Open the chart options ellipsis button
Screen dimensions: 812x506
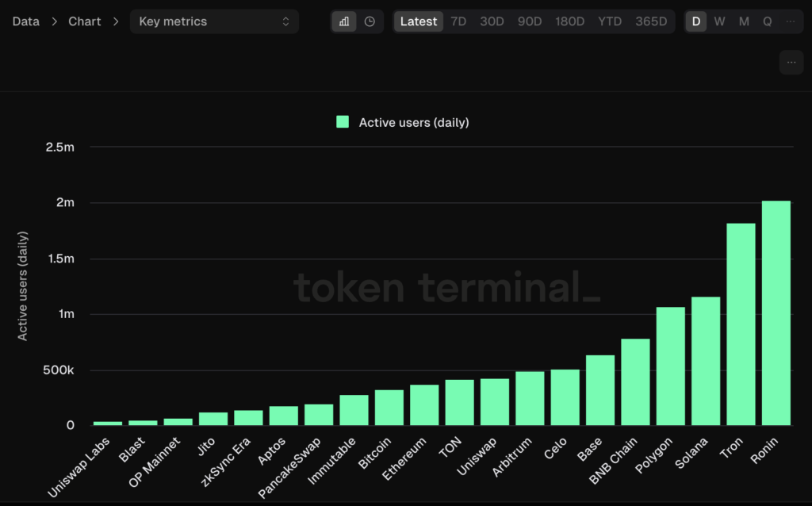point(791,62)
